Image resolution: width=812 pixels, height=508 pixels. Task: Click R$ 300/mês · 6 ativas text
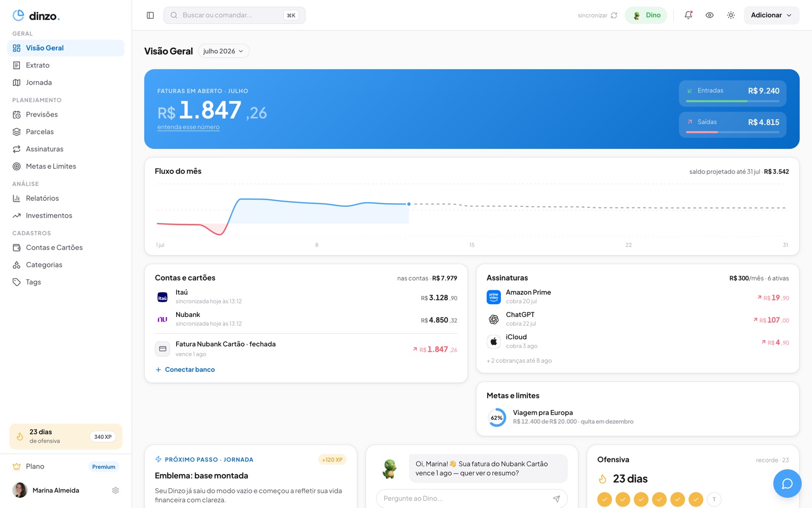(x=759, y=278)
